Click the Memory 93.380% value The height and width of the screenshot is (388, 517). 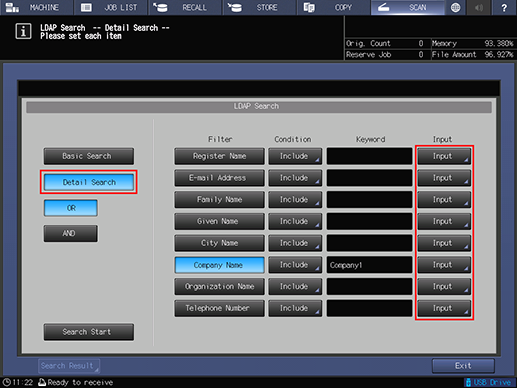499,43
